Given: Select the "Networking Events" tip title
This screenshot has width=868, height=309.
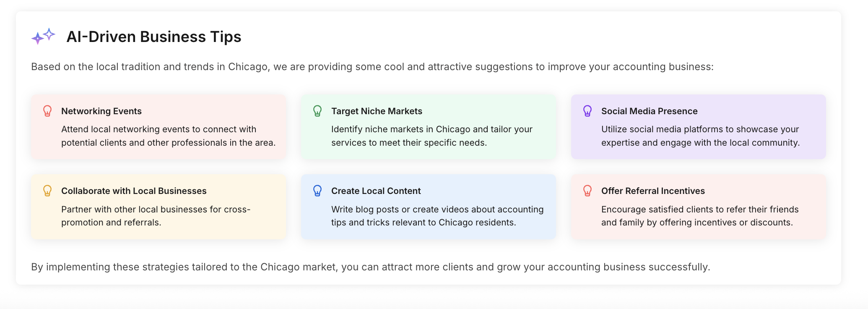Looking at the screenshot, I should (x=101, y=111).
